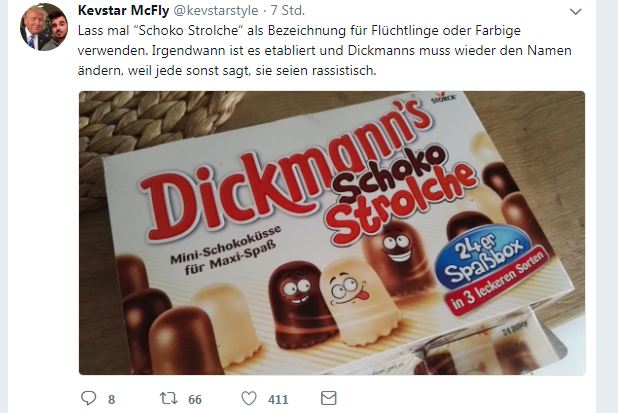Click the retweet count 66
The width and height of the screenshot is (618, 413).
(194, 399)
